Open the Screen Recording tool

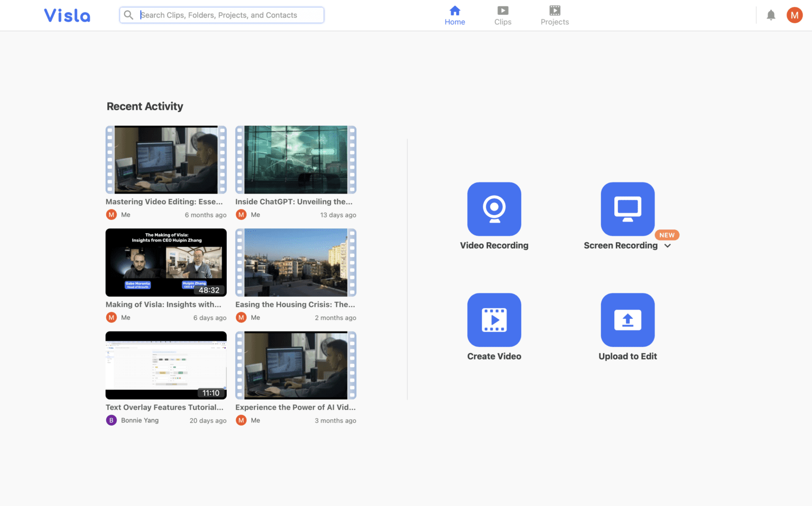click(628, 209)
